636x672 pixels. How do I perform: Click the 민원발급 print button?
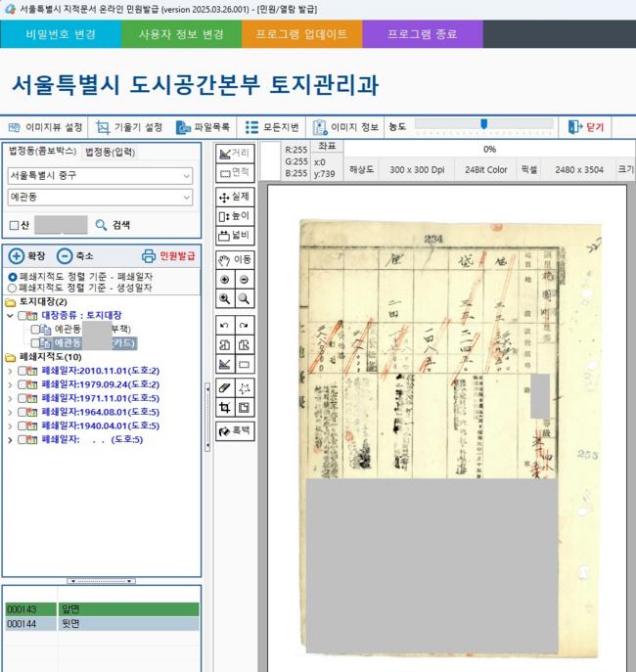coord(168,256)
